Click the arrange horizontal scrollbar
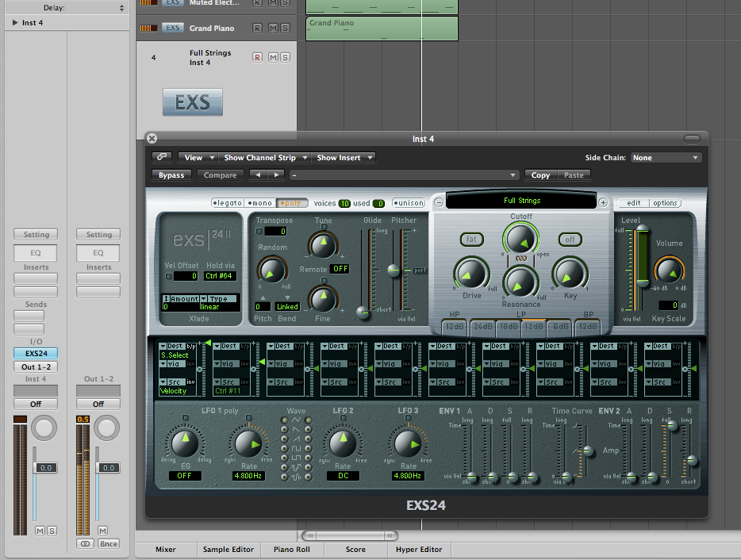 (350, 535)
